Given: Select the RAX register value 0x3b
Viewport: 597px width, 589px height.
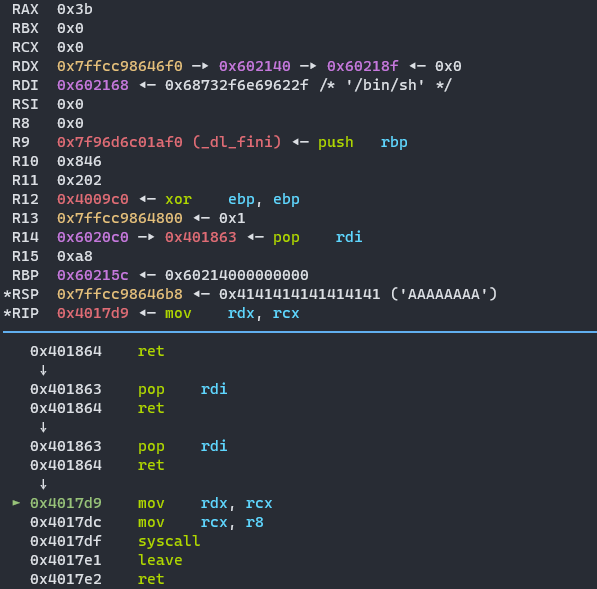Looking at the screenshot, I should [75, 9].
